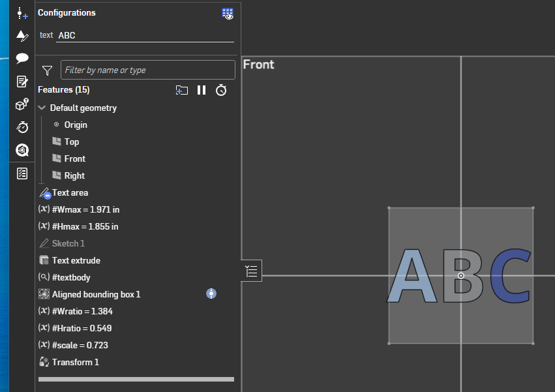555x392 pixels.
Task: Select the #Hratio = 0.549 variable
Action: [82, 328]
